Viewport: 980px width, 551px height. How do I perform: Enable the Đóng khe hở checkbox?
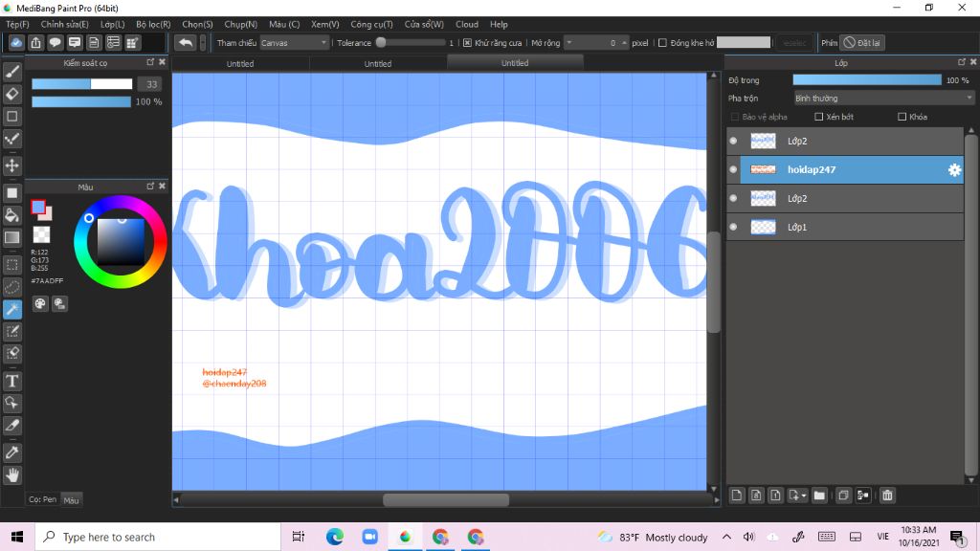pyautogui.click(x=662, y=43)
